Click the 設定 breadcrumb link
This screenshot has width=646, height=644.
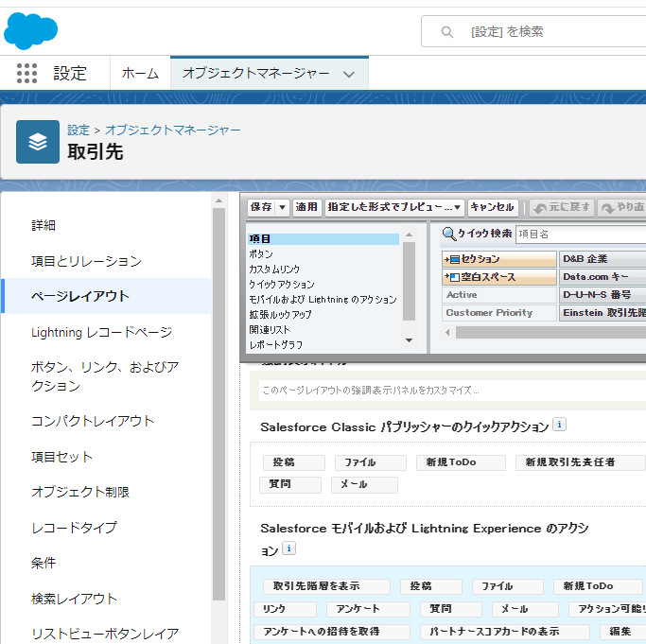79,130
